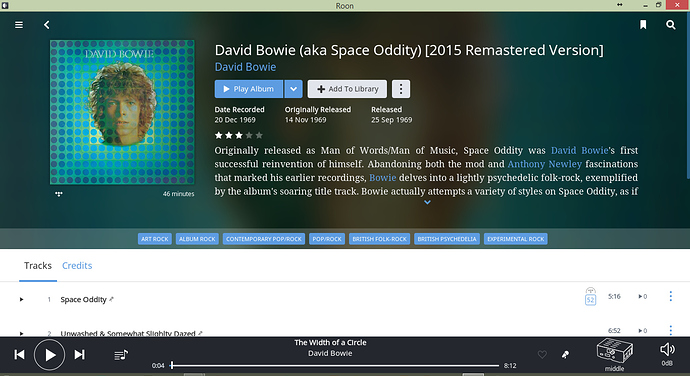Viewport: 690px width, 376px height.
Task: Follow Bowie link in the review's third line
Action: pyautogui.click(x=382, y=178)
